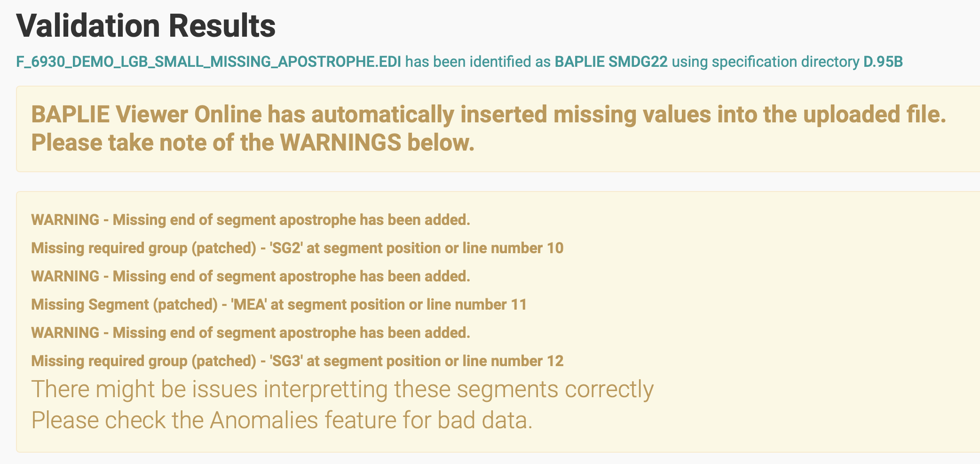Click the Missing required group 'SG3' message
Image resolution: width=980 pixels, height=464 pixels.
click(x=297, y=361)
